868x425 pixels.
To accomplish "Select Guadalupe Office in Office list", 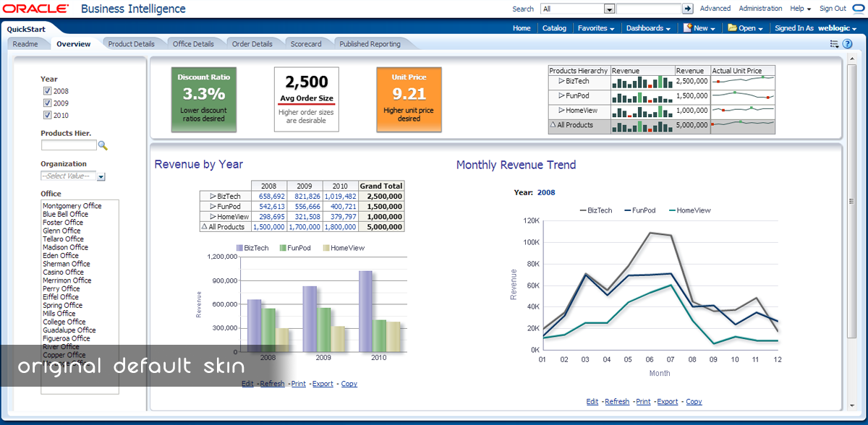I will coord(69,330).
